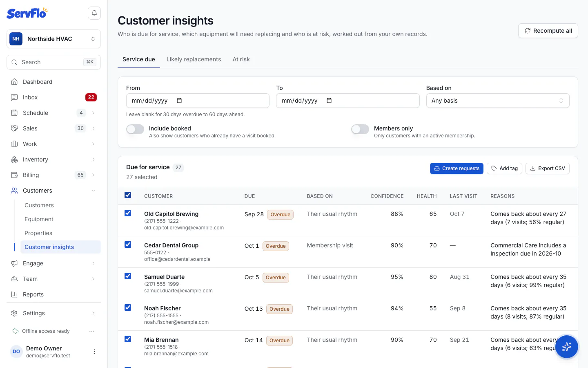
Task: Click the Reports chart icon
Action: [14, 294]
